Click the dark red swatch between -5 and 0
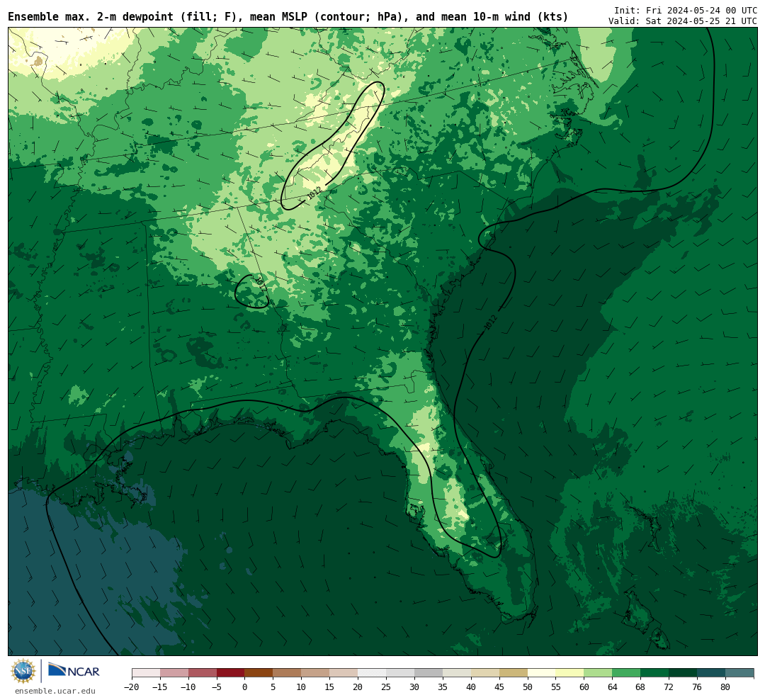 click(x=231, y=673)
